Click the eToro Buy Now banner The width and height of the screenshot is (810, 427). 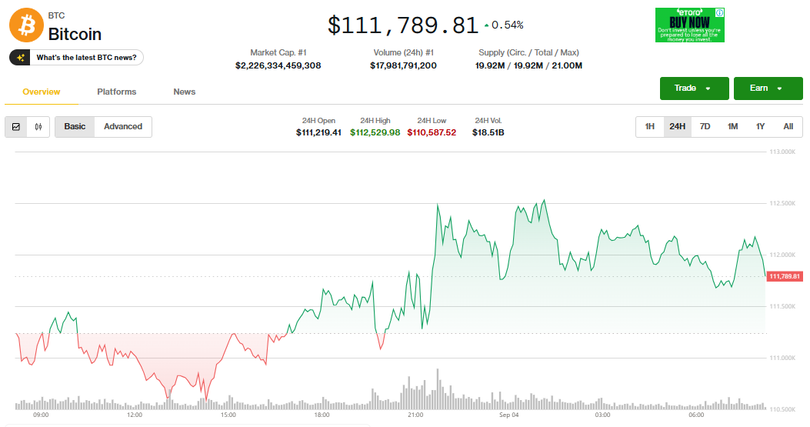coord(689,25)
